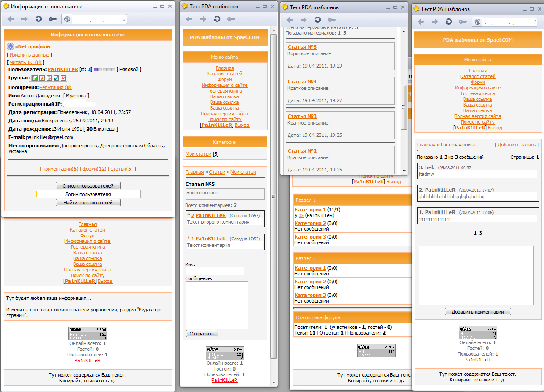Click orange star icon in Группа row
The height and width of the screenshot is (392, 544).
coord(42,78)
